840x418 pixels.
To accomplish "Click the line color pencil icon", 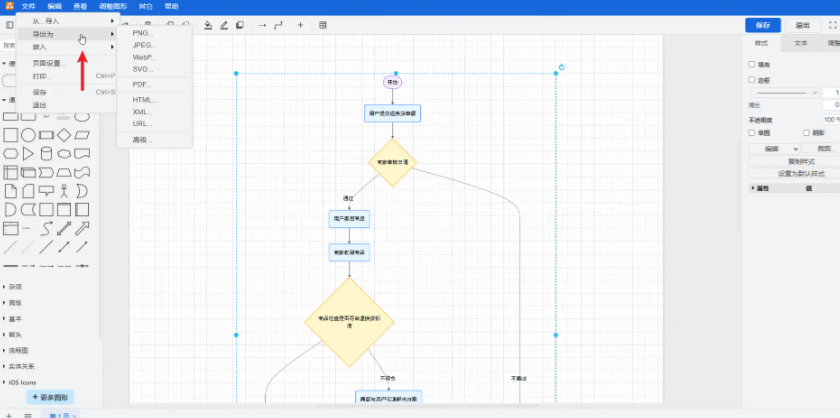I will tap(224, 25).
